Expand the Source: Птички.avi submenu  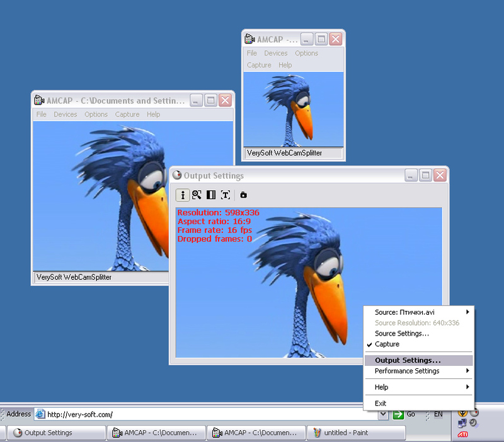pos(418,312)
